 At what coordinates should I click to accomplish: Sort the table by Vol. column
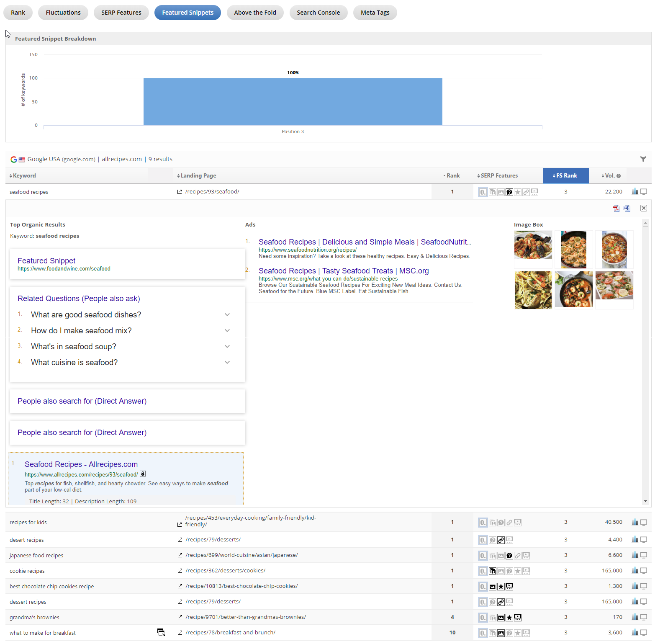coord(611,176)
